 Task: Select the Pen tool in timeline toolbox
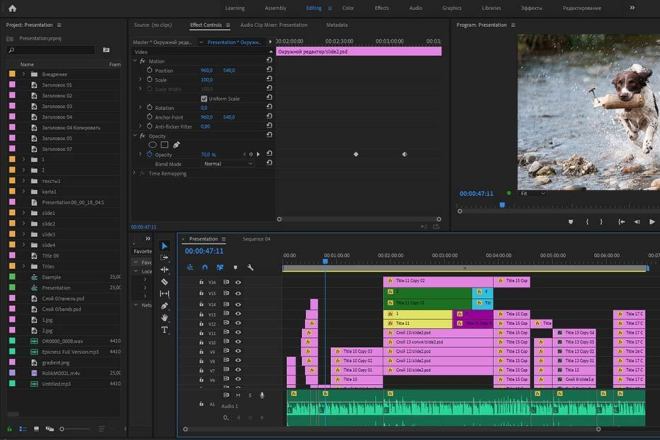tap(164, 306)
